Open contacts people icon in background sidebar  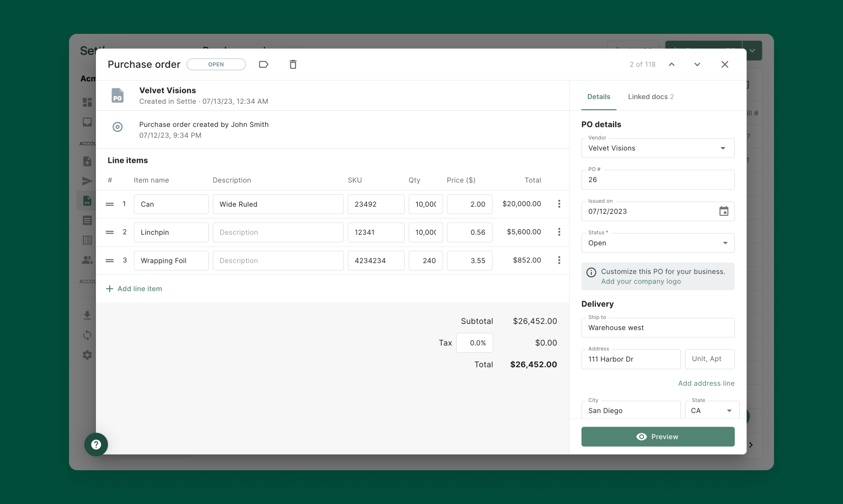coord(87,260)
